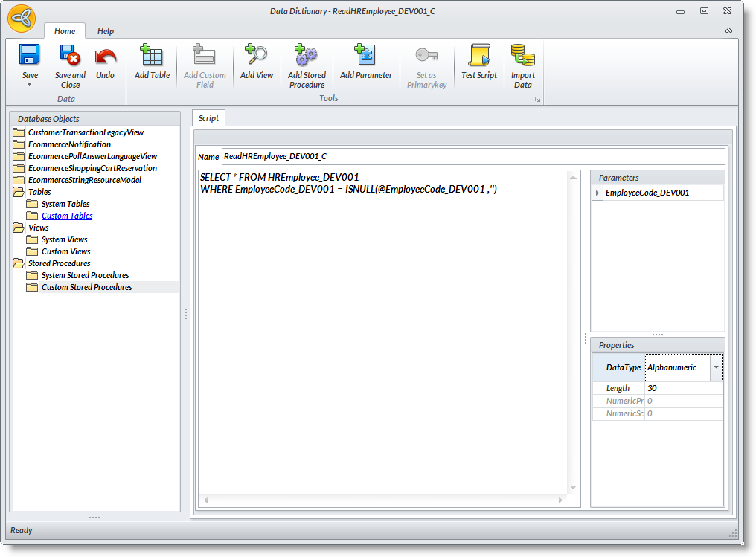Open the Import Data tool

(x=522, y=56)
